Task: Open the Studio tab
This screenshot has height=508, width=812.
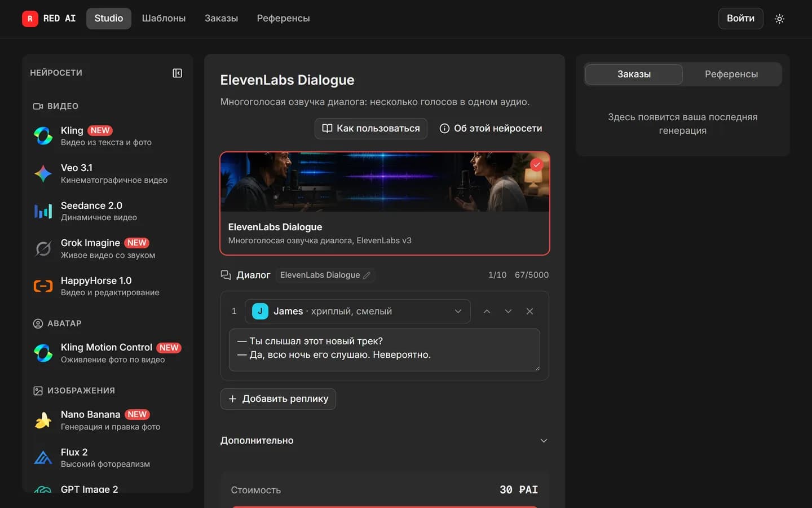Action: click(109, 18)
